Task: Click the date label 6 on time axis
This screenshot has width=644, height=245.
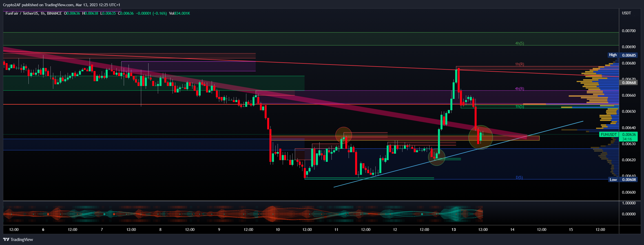Action: pyautogui.click(x=43, y=229)
